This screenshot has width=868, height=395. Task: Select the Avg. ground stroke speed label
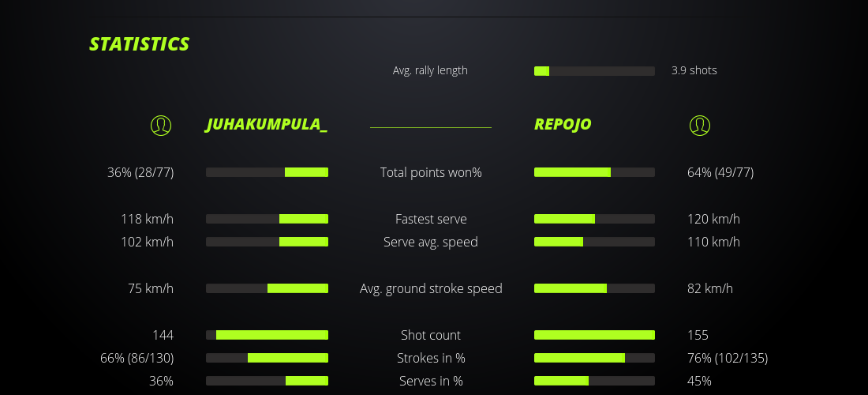[x=431, y=288]
